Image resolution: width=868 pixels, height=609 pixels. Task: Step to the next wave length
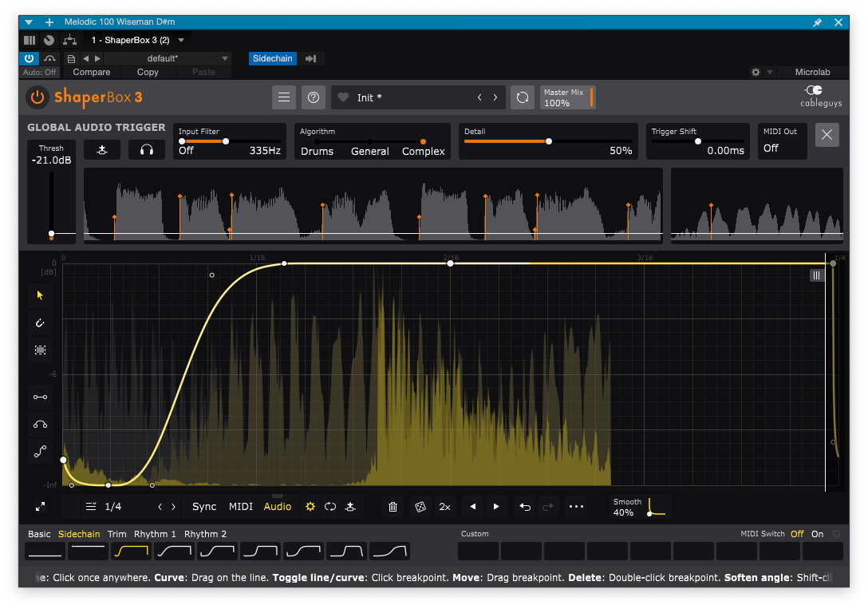(173, 507)
